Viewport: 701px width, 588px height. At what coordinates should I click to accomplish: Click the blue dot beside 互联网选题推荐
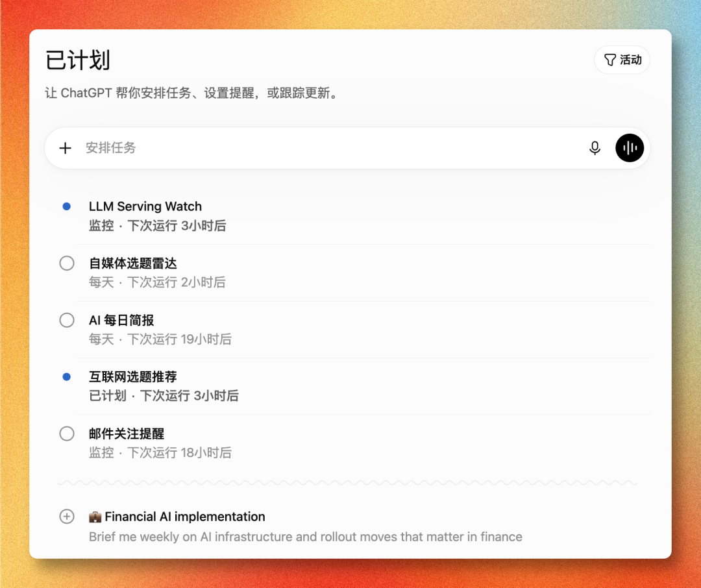pos(67,377)
